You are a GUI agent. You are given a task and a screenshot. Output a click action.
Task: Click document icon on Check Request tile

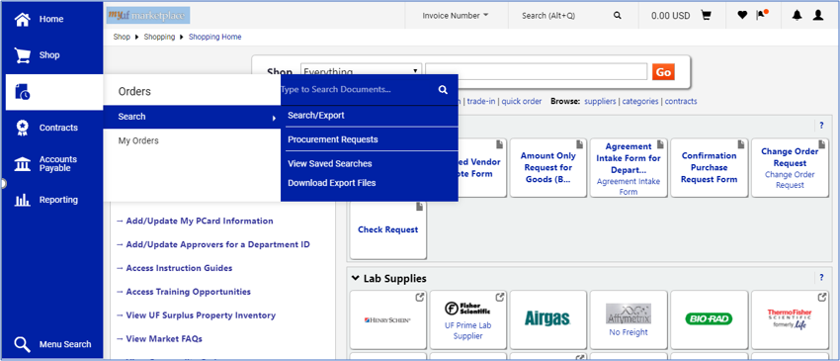[419, 207]
